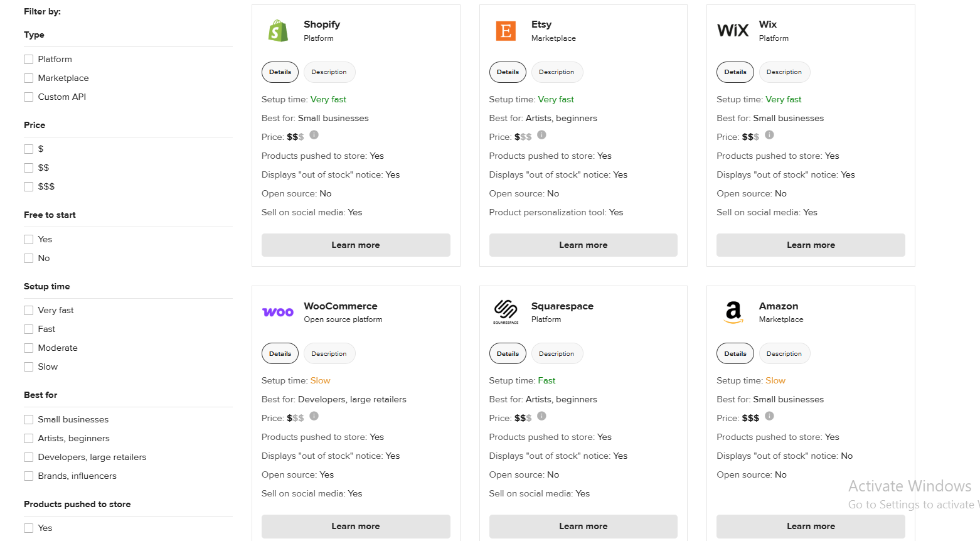Click "Setup time: Fast" on Squarespace card
This screenshot has height=541, width=980.
(x=522, y=380)
